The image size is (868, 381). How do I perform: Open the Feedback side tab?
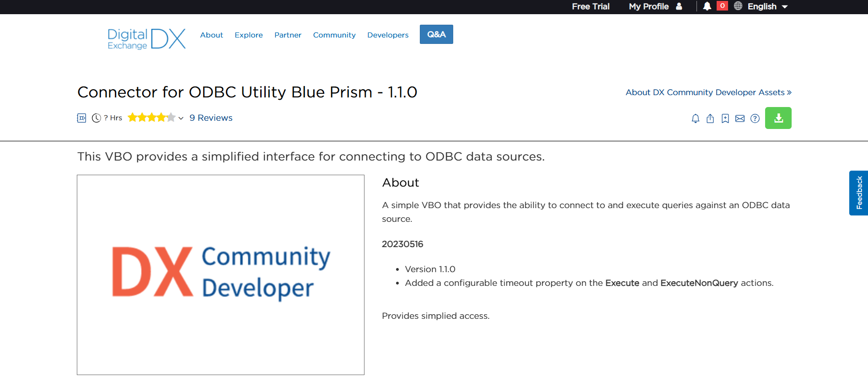[858, 193]
